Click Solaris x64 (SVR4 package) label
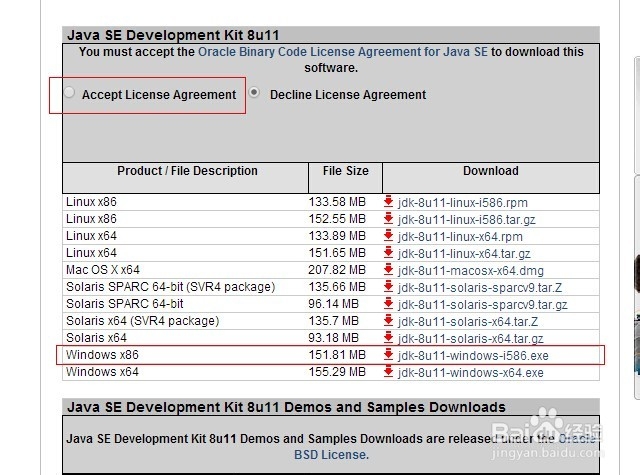Viewport: 640px width, 475px height. click(x=143, y=321)
